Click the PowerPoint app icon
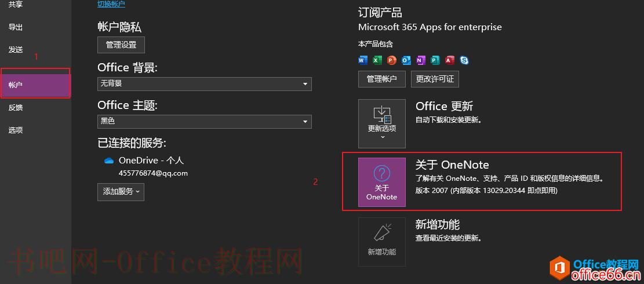Image resolution: width=644 pixels, height=284 pixels. pos(391,60)
